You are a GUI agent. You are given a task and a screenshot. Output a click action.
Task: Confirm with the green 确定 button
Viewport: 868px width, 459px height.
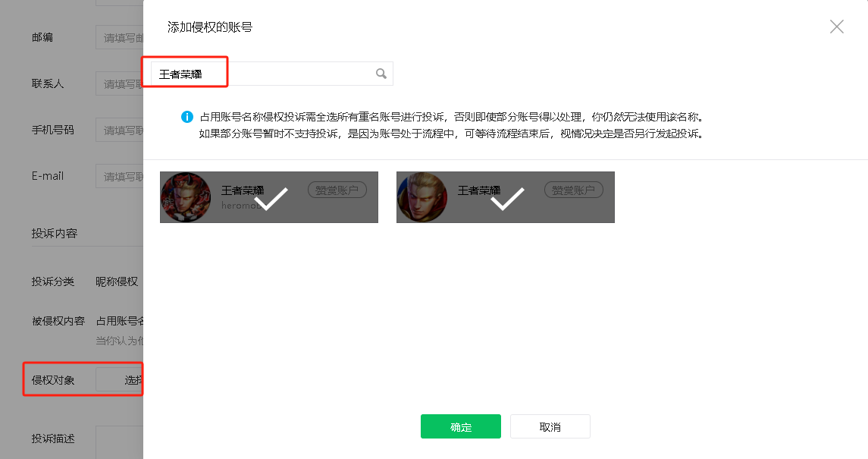tap(461, 426)
